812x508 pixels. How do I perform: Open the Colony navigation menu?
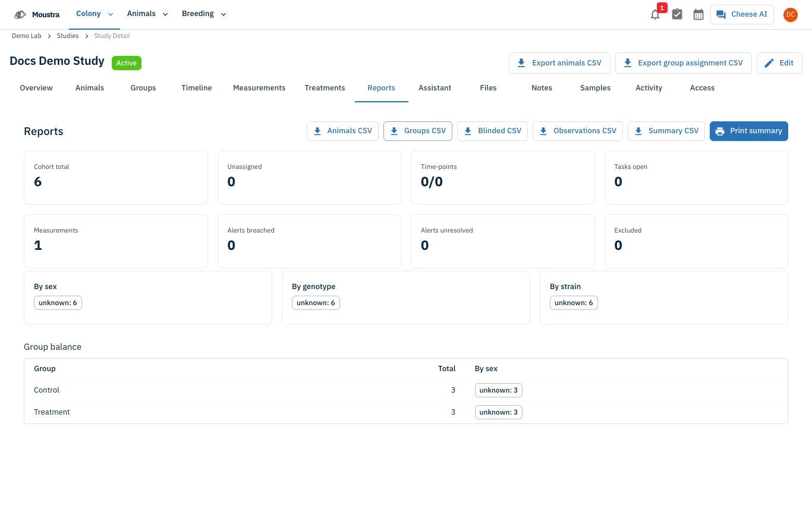tap(95, 14)
